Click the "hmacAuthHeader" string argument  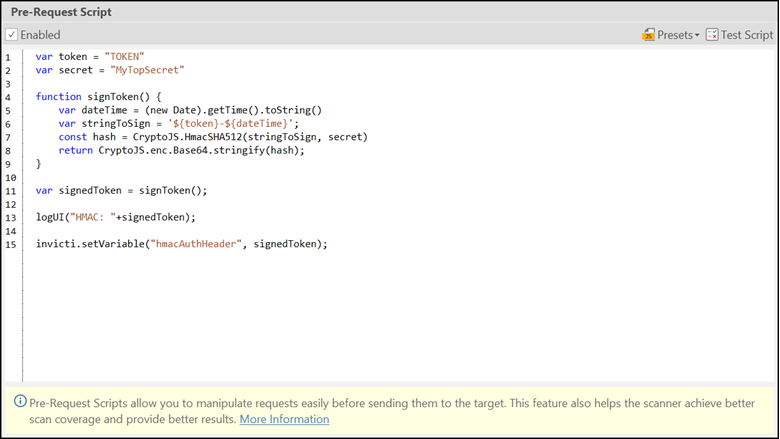tap(196, 244)
